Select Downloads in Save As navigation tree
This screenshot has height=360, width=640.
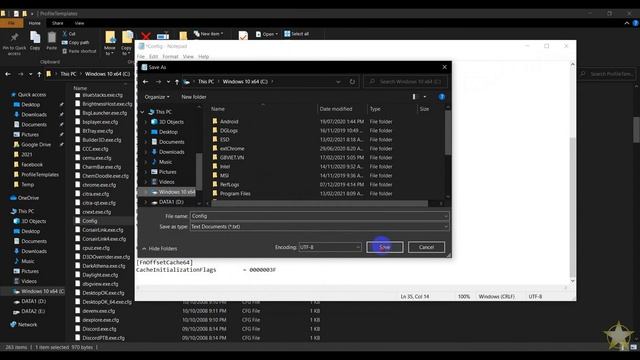(x=171, y=152)
